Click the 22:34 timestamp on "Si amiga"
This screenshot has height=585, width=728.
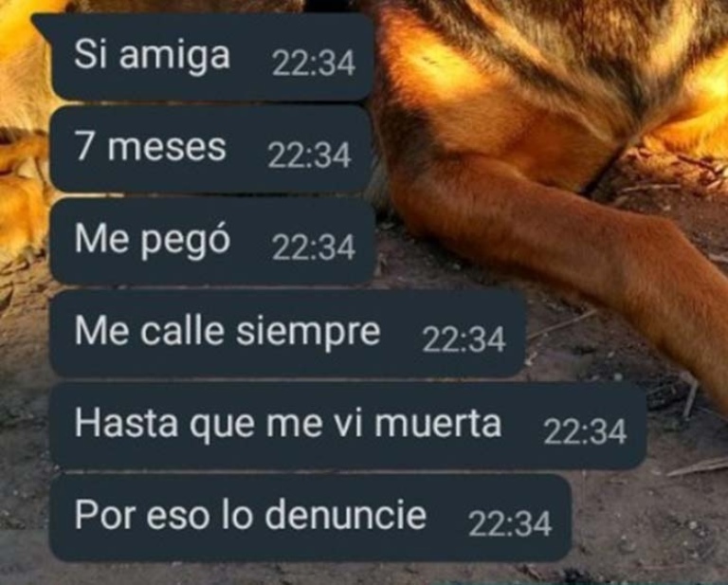[x=314, y=64]
